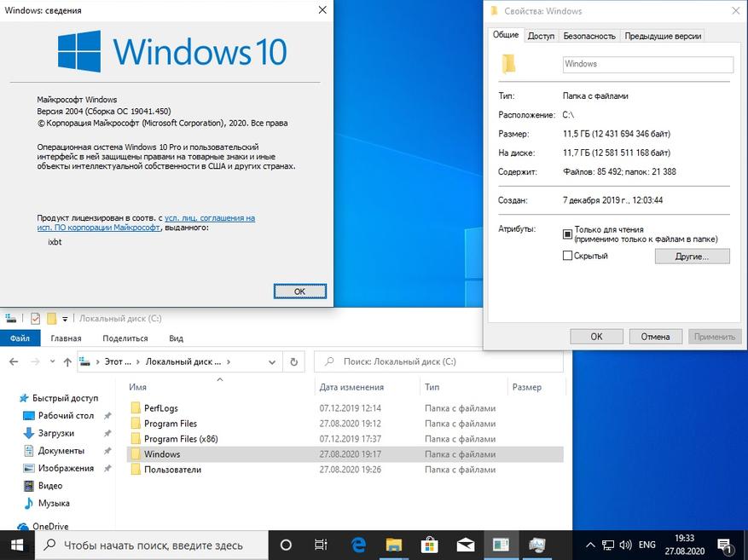Sort by Размер column header

[x=526, y=387]
